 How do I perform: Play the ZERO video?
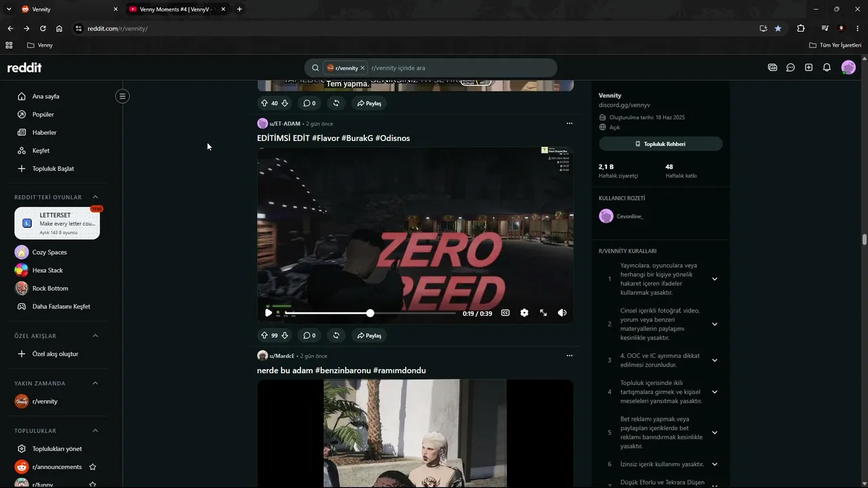coord(269,313)
